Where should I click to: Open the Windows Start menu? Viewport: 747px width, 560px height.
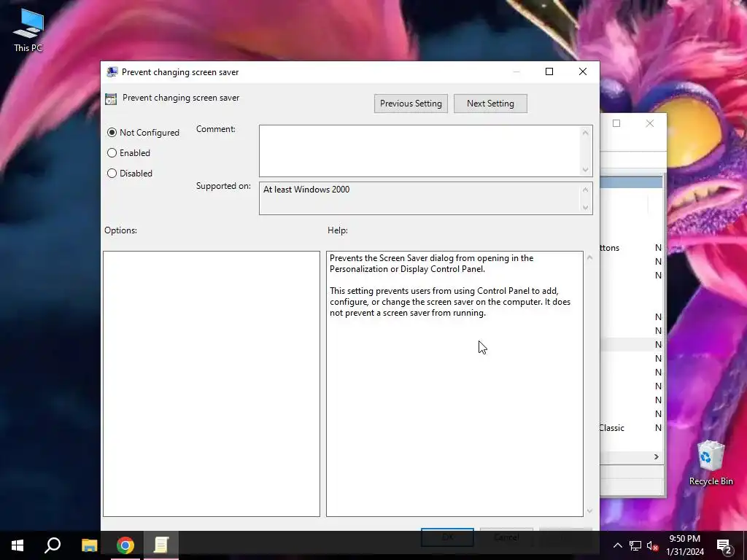[18, 545]
